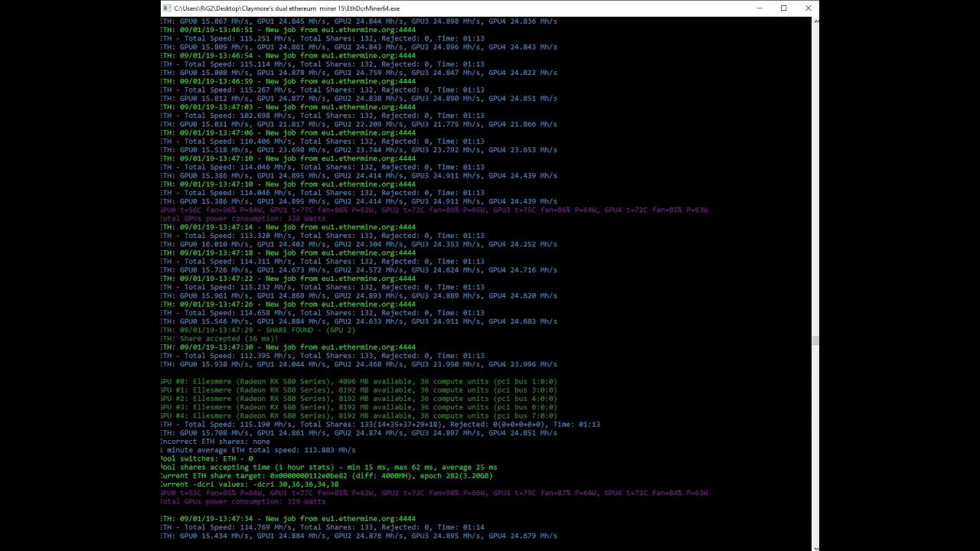Click the line with timestamp 09/01/19-13:47:22
Image resolution: width=980 pixels, height=551 pixels.
point(289,279)
